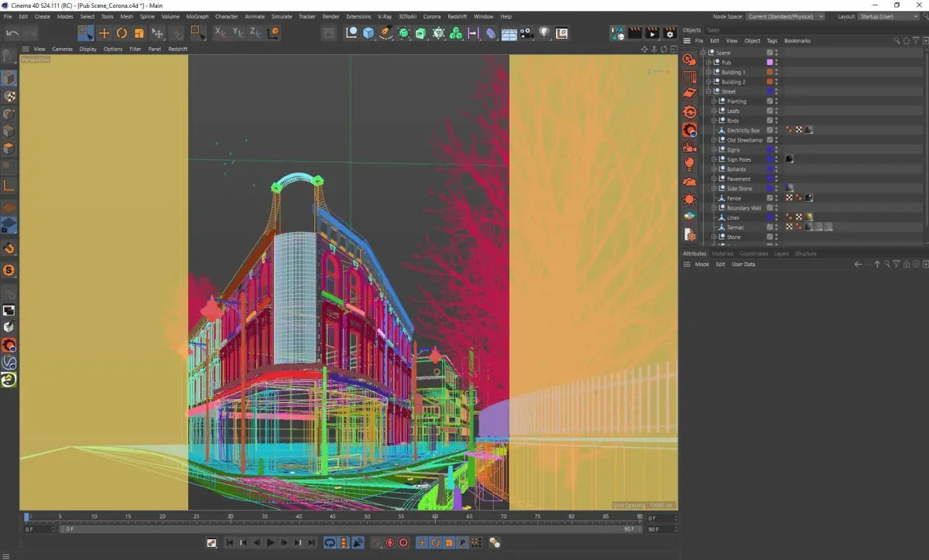This screenshot has width=929, height=560.
Task: Toggle the X axis lock
Action: pyautogui.click(x=220, y=32)
